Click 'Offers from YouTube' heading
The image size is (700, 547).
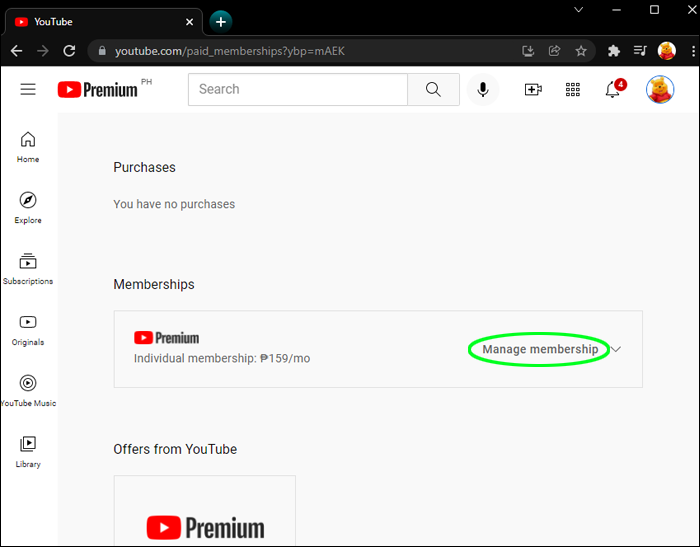click(175, 449)
